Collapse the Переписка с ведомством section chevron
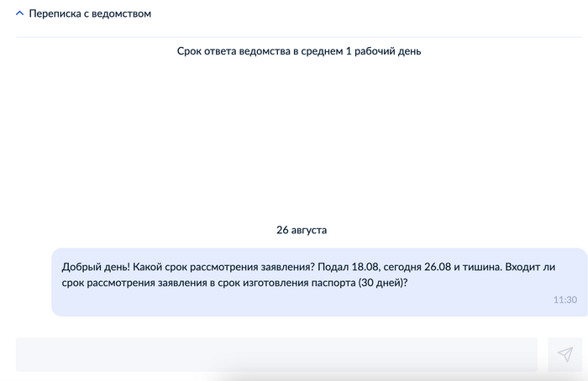The width and height of the screenshot is (588, 381). pos(19,14)
